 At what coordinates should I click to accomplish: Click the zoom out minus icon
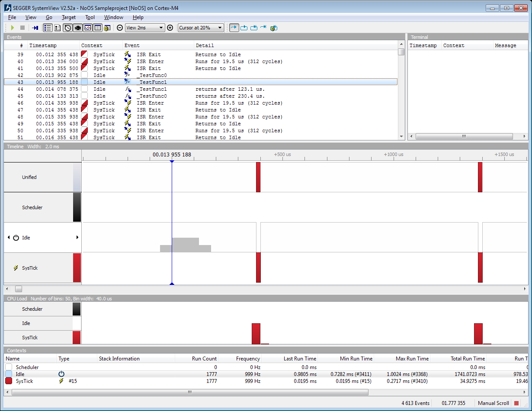(120, 28)
